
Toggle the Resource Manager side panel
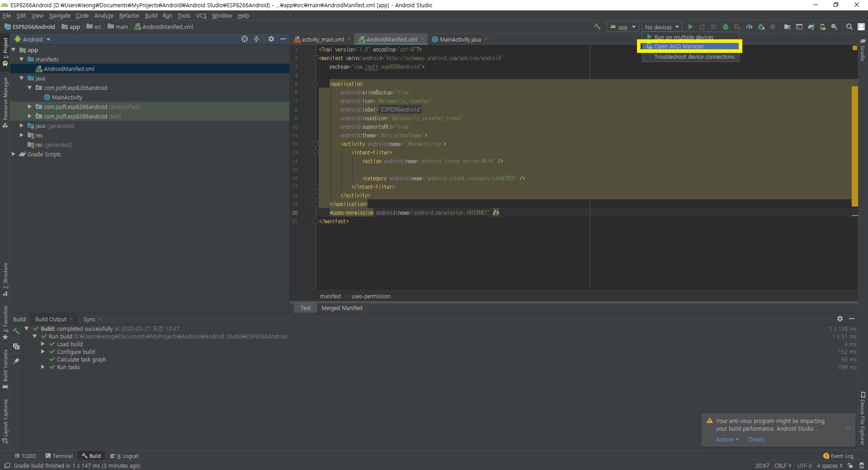tap(5, 102)
